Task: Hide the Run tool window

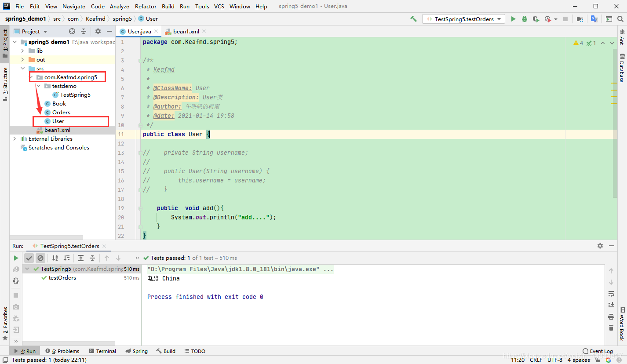Action: click(612, 246)
